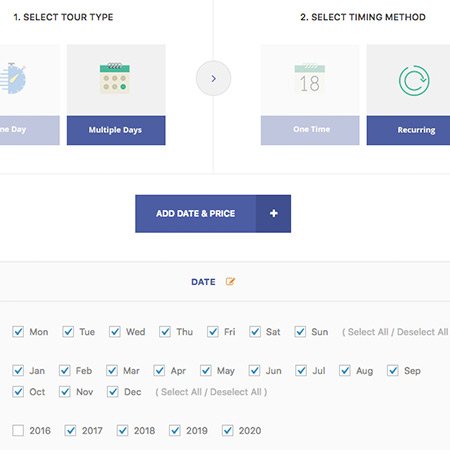Click Select All link in months row
This screenshot has width=450, height=450.
[181, 392]
